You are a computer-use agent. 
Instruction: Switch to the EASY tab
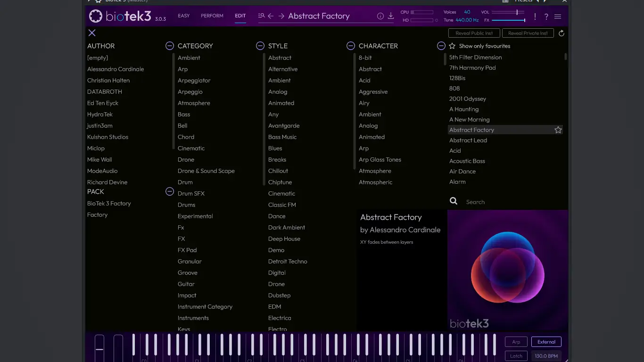(x=184, y=16)
